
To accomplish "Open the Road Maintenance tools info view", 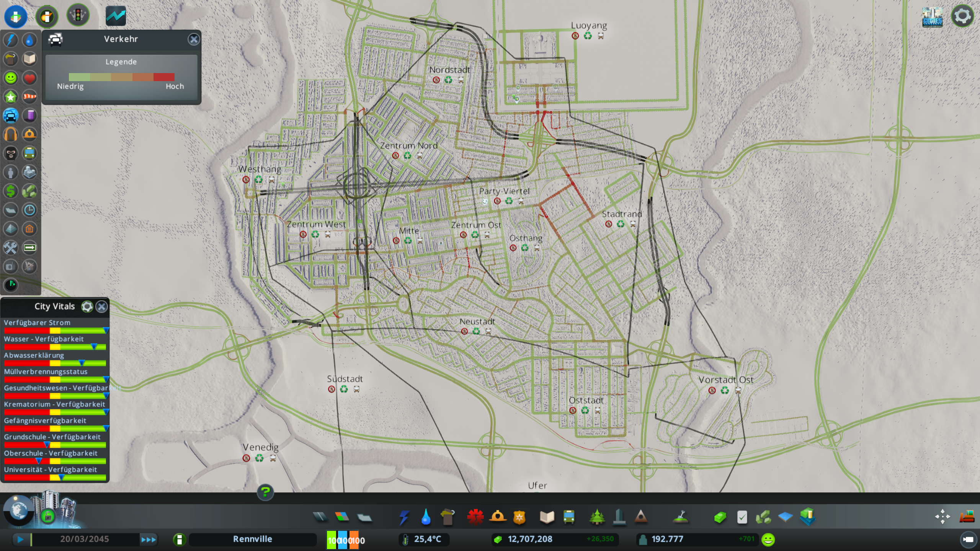I will [x=11, y=248].
